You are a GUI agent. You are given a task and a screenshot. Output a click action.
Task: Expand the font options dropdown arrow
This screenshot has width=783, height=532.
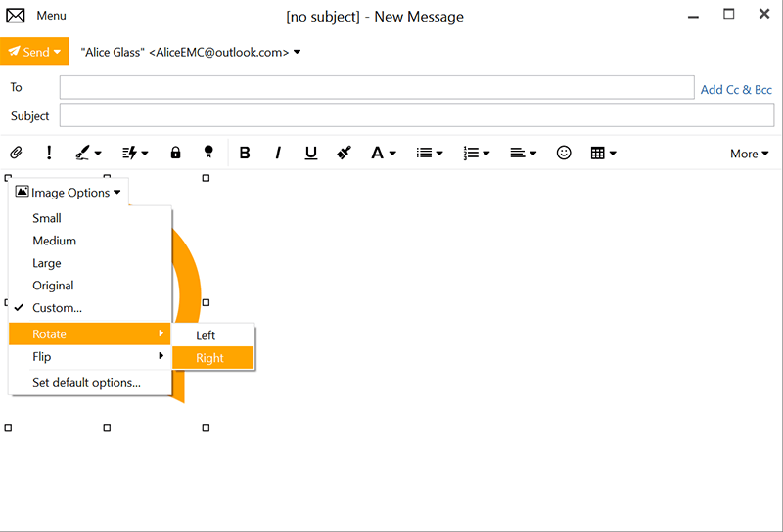coord(392,154)
